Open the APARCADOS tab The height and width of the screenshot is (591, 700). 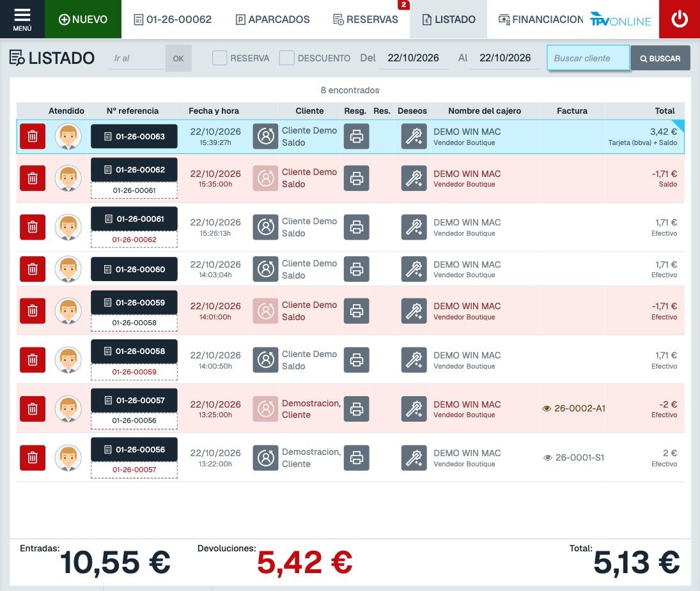point(273,20)
